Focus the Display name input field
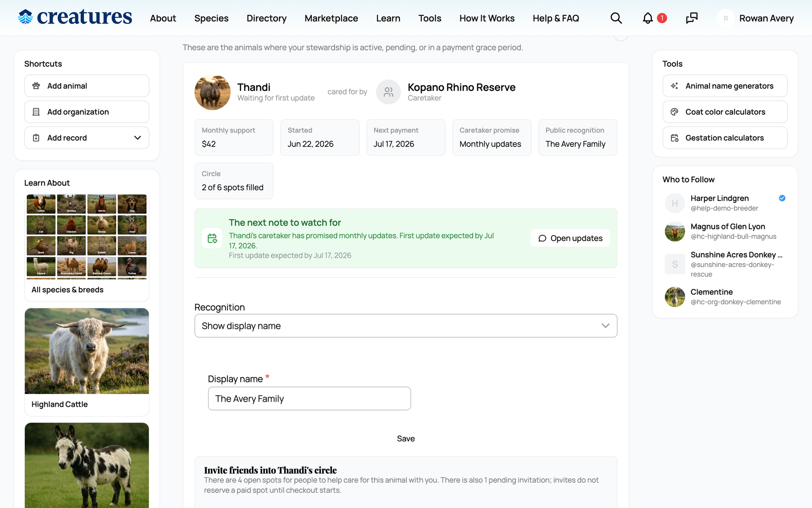 click(x=309, y=399)
